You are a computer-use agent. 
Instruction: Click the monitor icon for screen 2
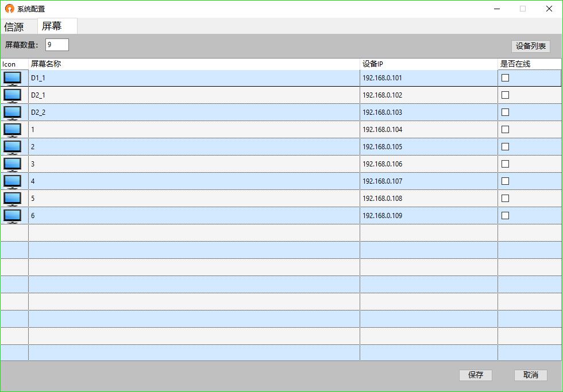coord(13,147)
